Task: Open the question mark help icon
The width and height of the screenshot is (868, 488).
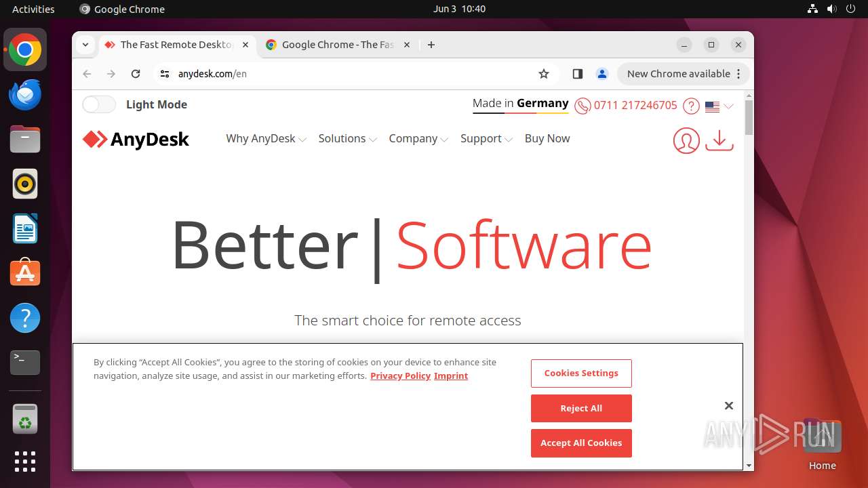Action: [691, 106]
